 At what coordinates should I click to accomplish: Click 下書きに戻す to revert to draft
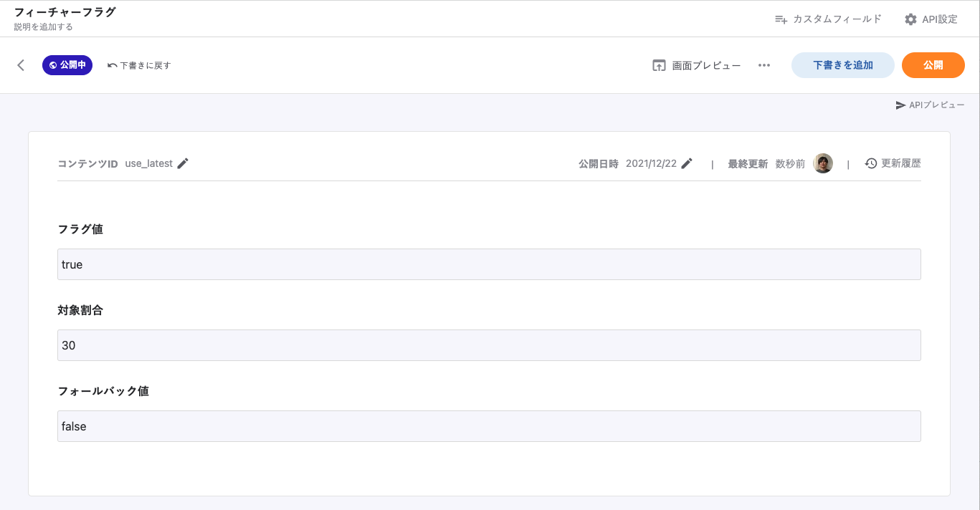pyautogui.click(x=139, y=65)
